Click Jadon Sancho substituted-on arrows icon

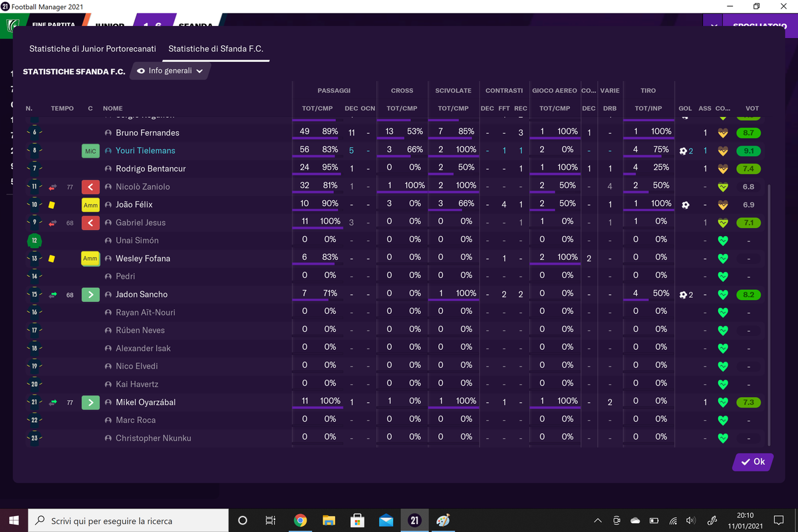(53, 295)
